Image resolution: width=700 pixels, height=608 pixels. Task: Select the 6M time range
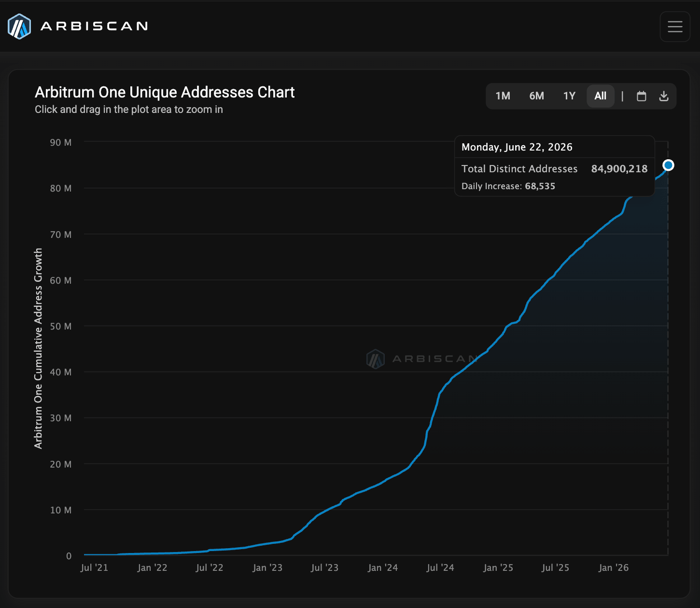tap(536, 96)
